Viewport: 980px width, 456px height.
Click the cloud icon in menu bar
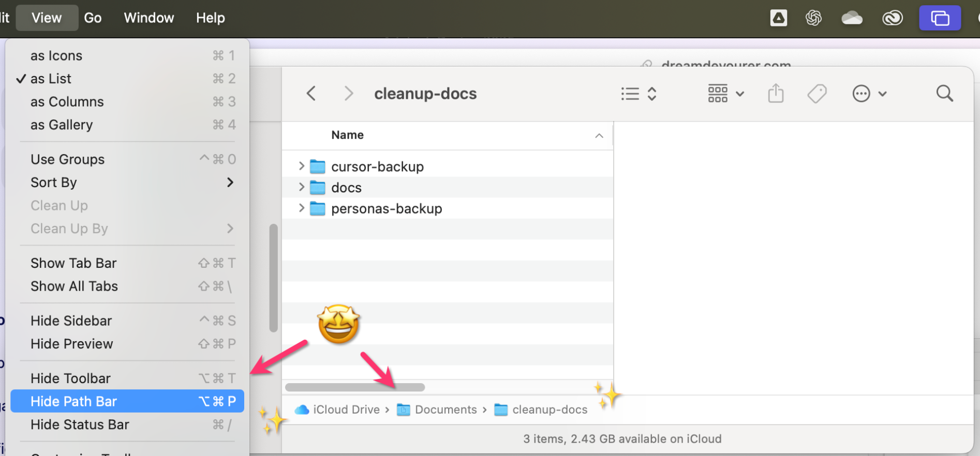pyautogui.click(x=852, y=18)
